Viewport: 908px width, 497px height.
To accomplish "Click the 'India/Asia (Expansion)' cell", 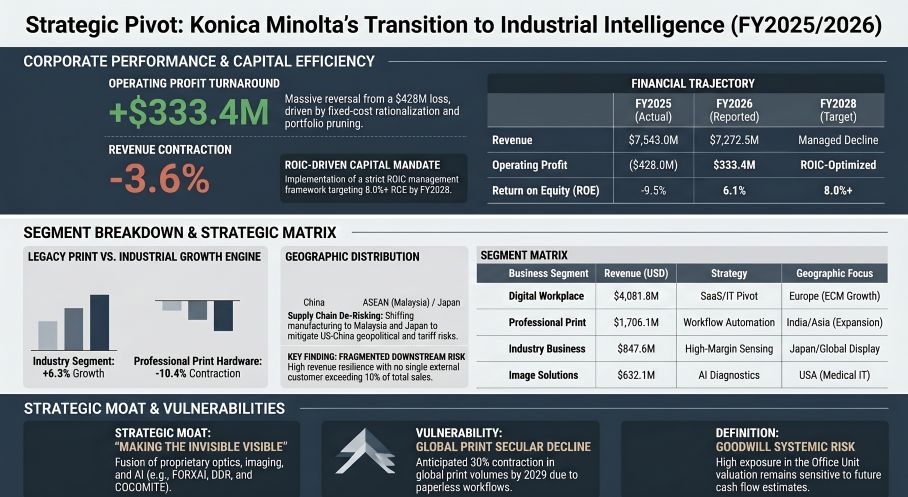I will tap(834, 323).
